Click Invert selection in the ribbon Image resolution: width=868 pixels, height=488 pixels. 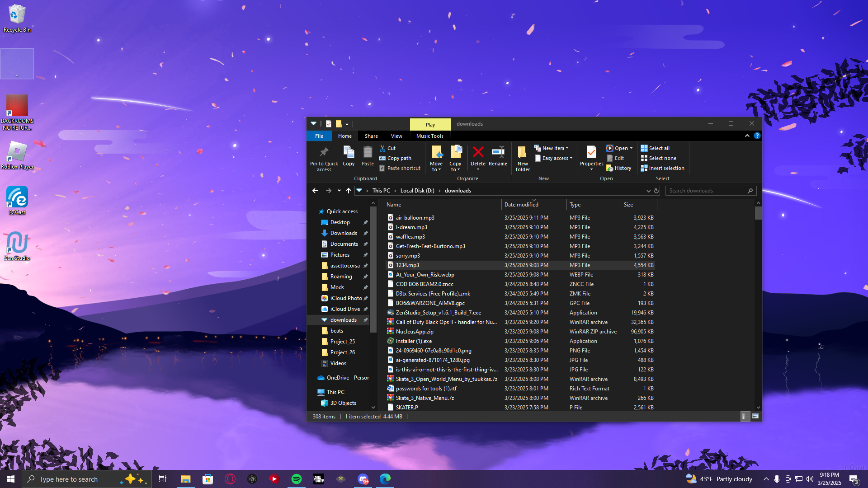662,168
